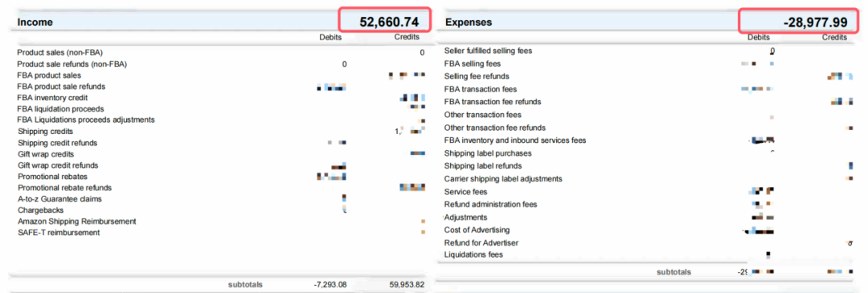868x293 pixels.
Task: Select SAFE-T reimbursement line
Action: point(59,233)
